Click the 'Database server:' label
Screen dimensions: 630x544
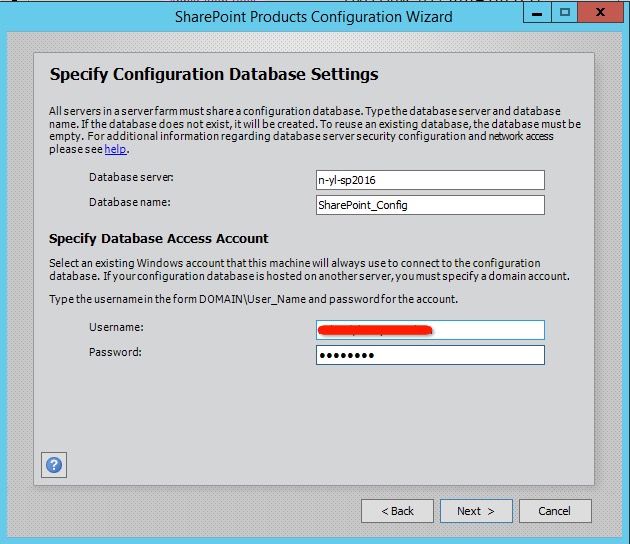131,177
